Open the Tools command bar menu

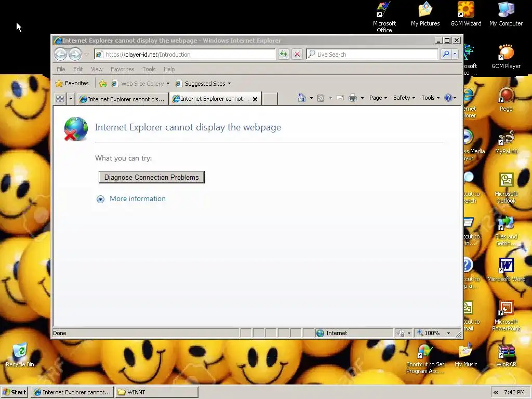(x=430, y=98)
